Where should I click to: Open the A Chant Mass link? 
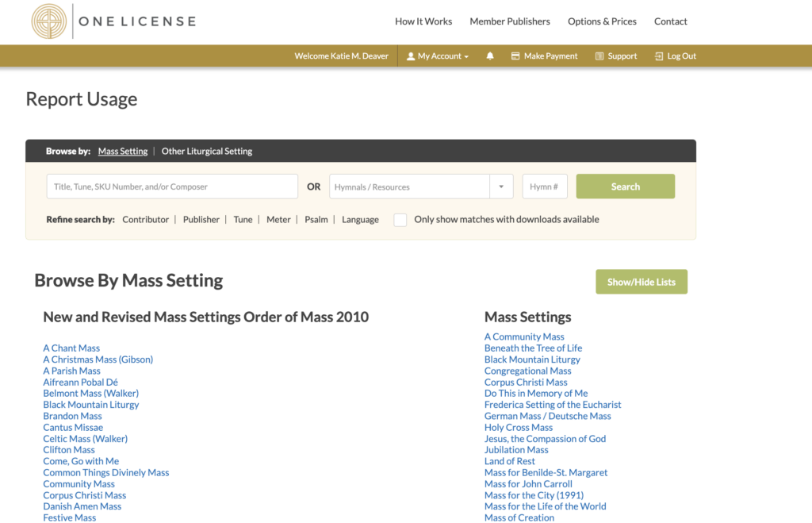[x=71, y=348]
